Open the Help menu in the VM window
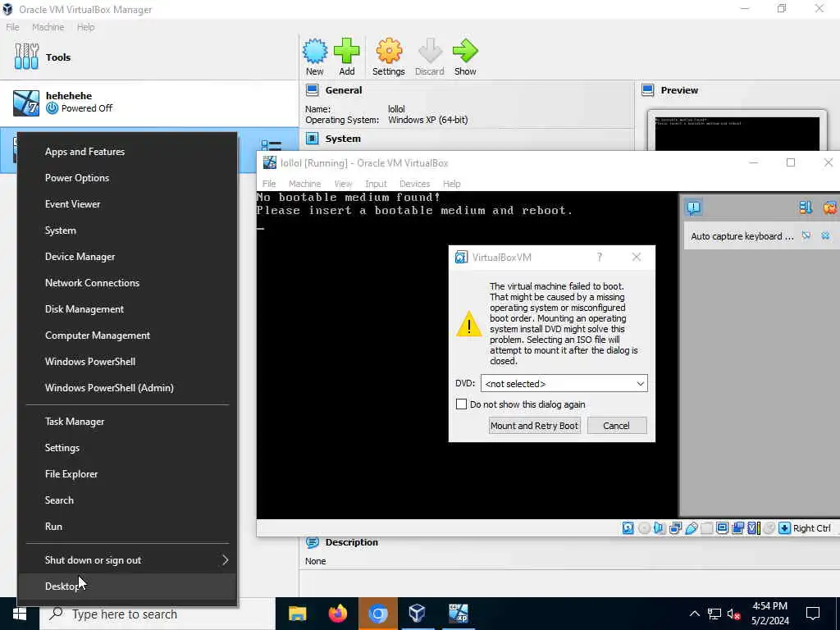840x630 pixels. click(452, 184)
